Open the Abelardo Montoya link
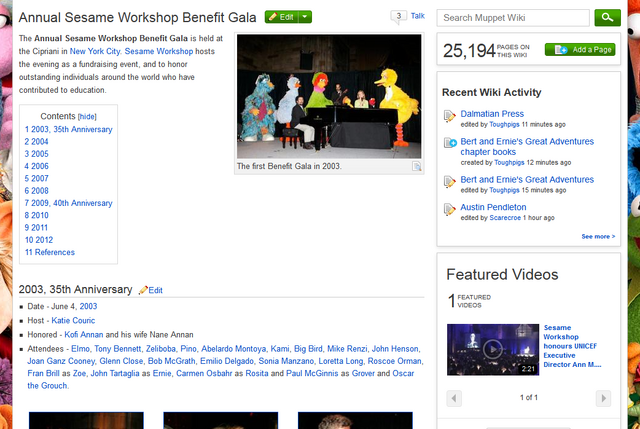The height and width of the screenshot is (429, 640). pyautogui.click(x=233, y=349)
